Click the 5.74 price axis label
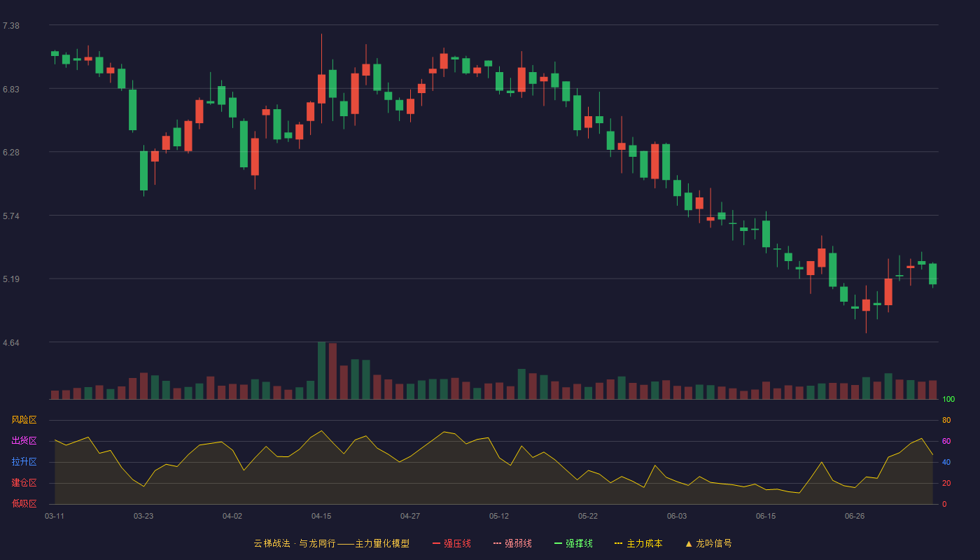The image size is (980, 560). click(x=11, y=216)
